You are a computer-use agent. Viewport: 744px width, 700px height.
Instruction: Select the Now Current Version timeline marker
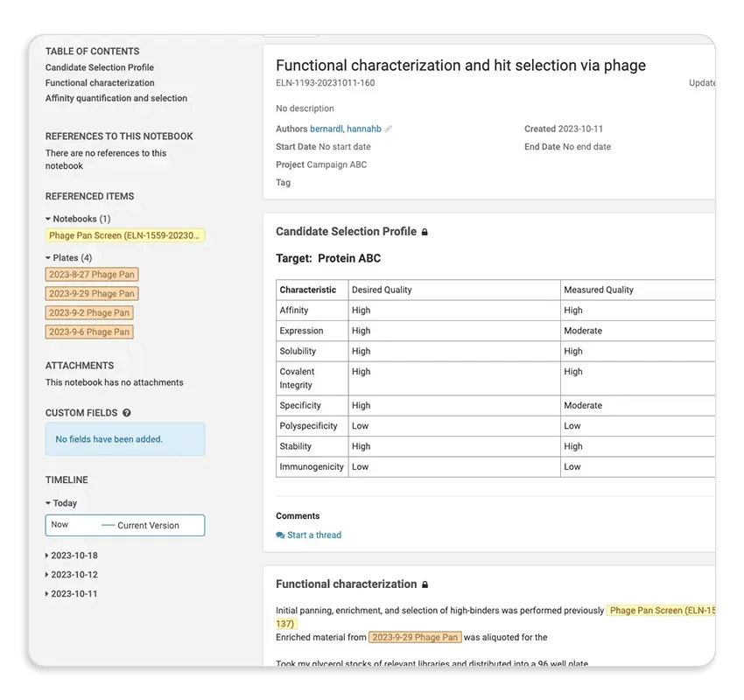click(x=124, y=525)
